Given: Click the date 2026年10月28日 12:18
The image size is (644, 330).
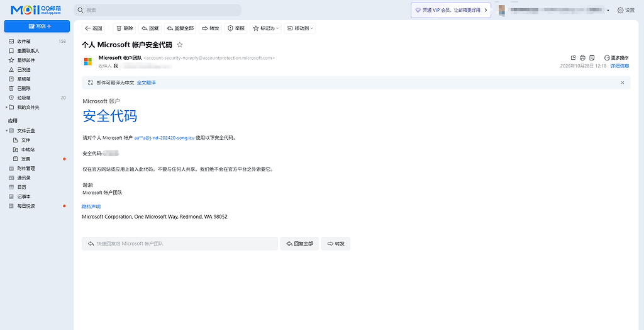Looking at the screenshot, I should coord(583,66).
